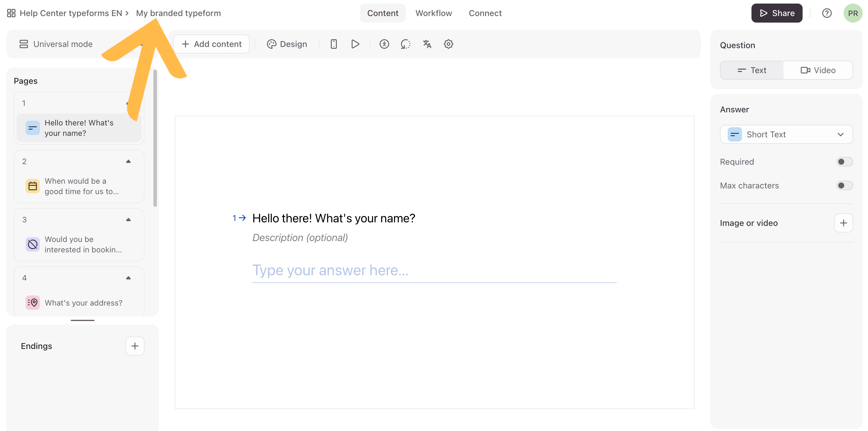Turn on Max characters toggle
Viewport: 868px width, 431px height.
(844, 186)
